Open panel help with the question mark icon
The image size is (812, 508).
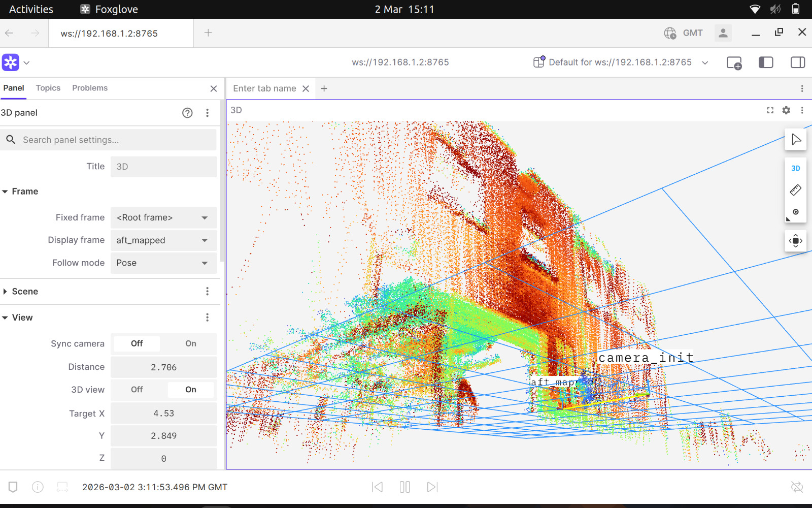(187, 113)
